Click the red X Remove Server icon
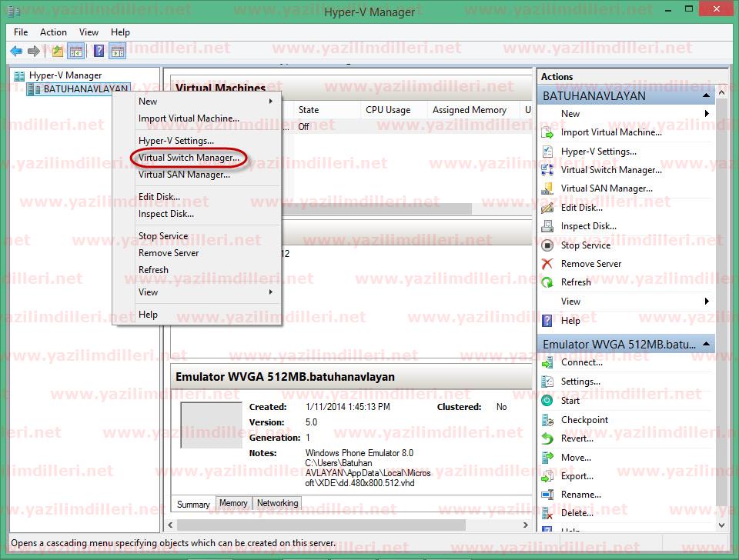This screenshot has width=739, height=560. [x=547, y=264]
